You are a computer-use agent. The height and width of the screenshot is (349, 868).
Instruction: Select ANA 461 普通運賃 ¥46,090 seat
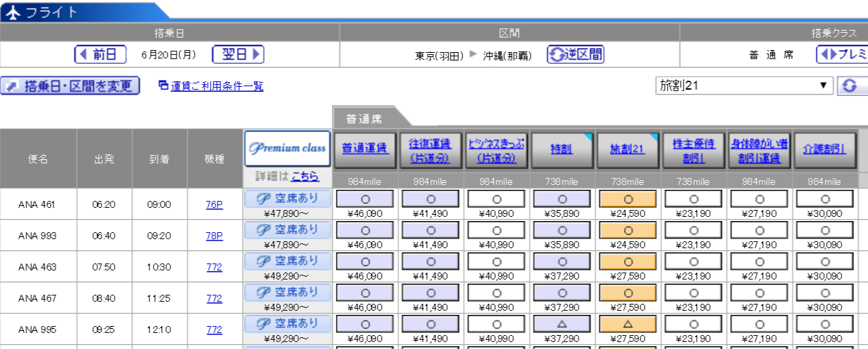[x=365, y=199]
